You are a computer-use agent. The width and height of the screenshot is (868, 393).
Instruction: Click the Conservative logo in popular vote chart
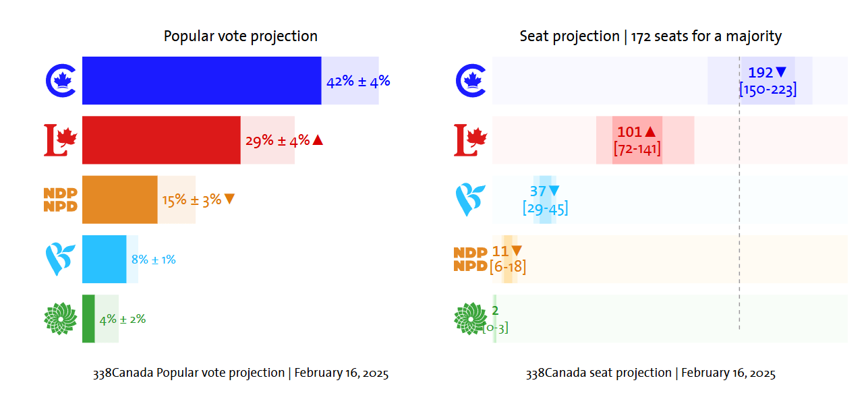click(61, 80)
